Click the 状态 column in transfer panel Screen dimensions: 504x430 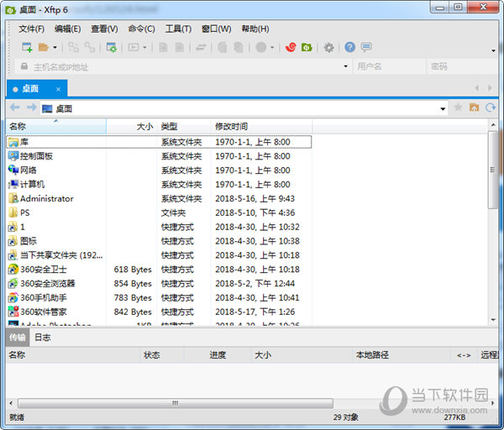point(161,355)
